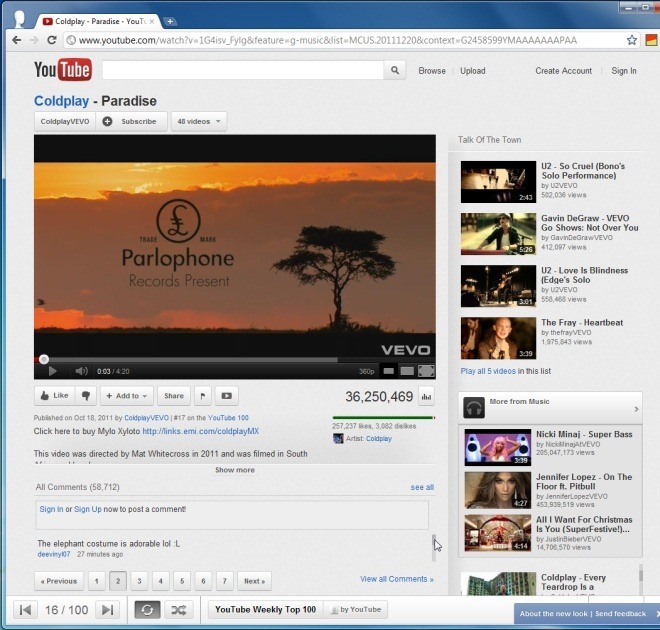
Task: Open the ColdplayVEVO channel button
Action: tap(65, 121)
